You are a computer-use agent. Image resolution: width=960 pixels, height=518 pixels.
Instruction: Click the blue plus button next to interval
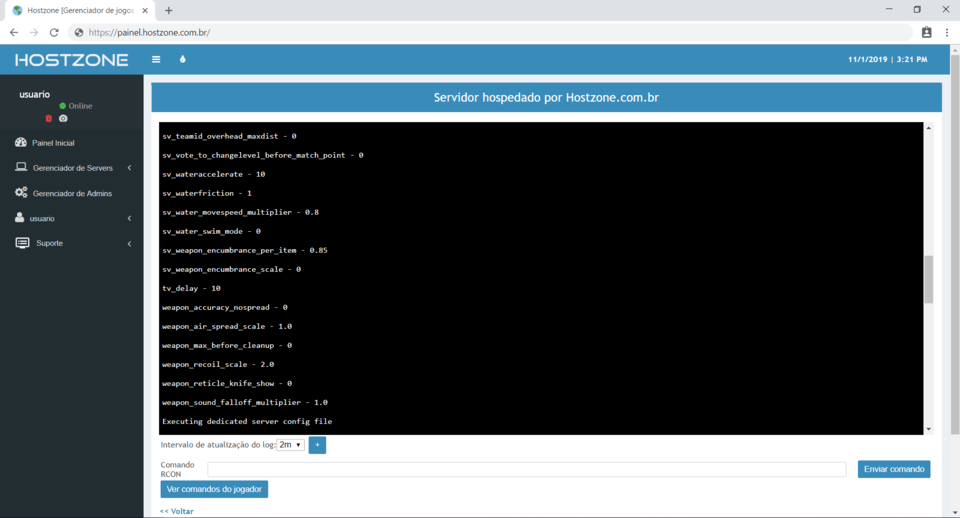[317, 445]
